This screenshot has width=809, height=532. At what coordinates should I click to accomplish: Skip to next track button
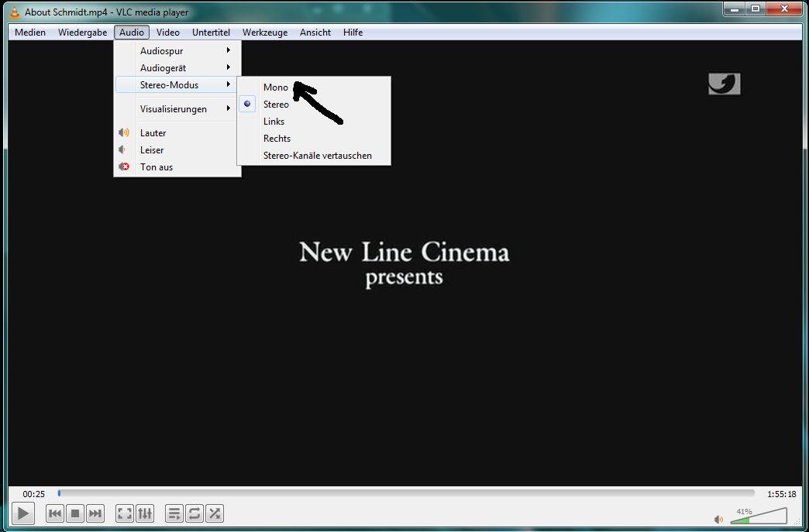95,513
